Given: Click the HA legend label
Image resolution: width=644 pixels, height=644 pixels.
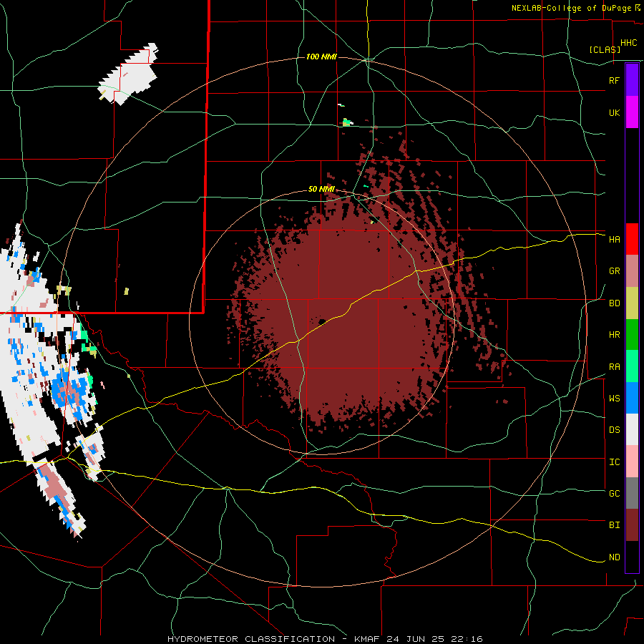Looking at the screenshot, I should tap(614, 239).
